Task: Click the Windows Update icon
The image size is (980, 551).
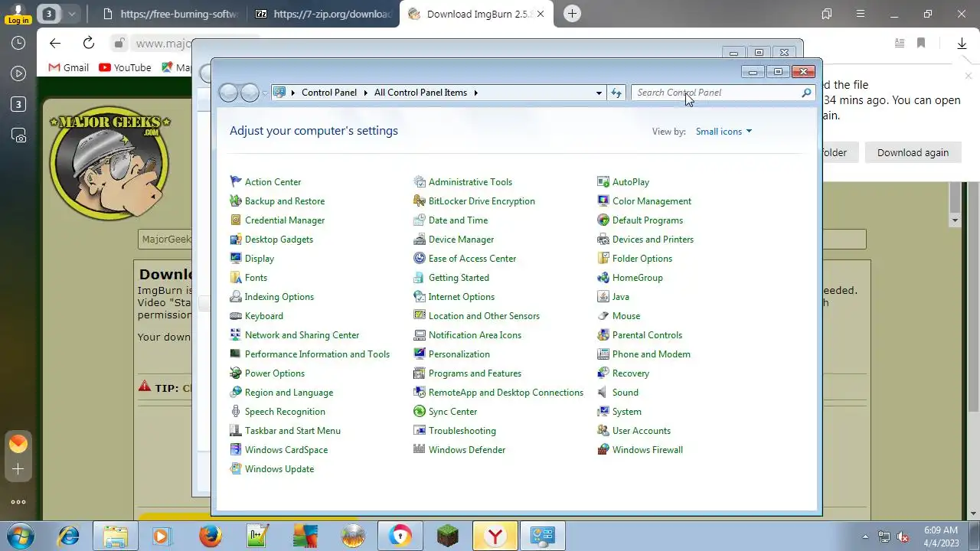Action: (x=236, y=469)
